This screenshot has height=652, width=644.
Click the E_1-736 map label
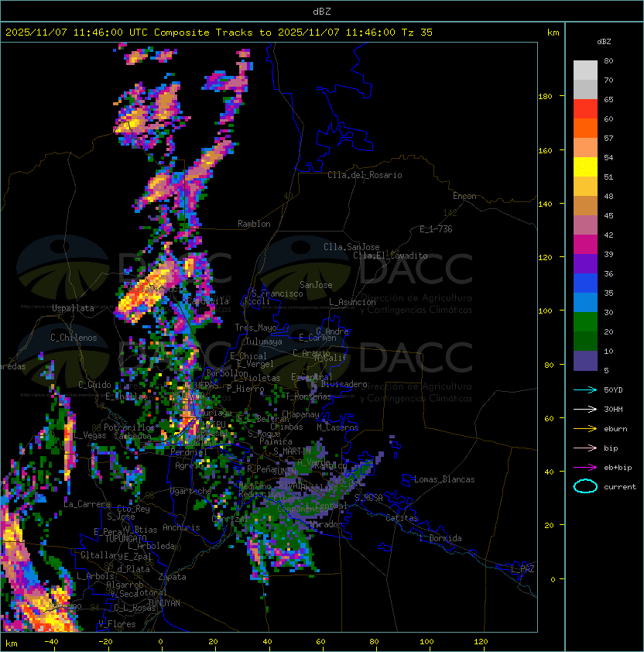436,229
